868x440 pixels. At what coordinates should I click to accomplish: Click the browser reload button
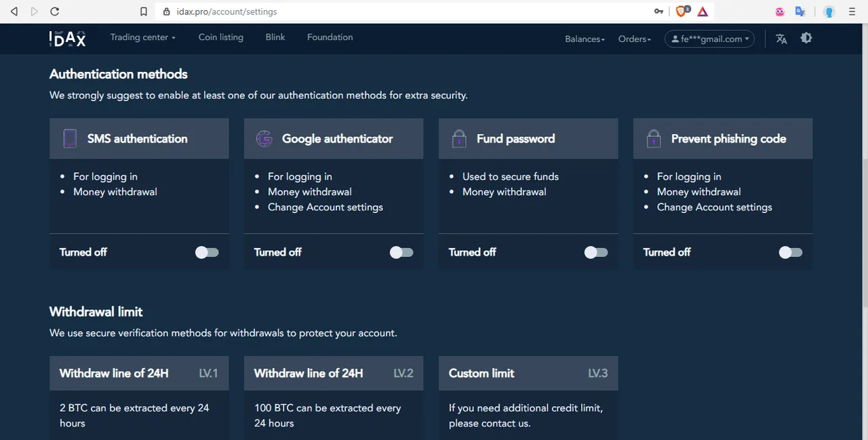coord(54,12)
